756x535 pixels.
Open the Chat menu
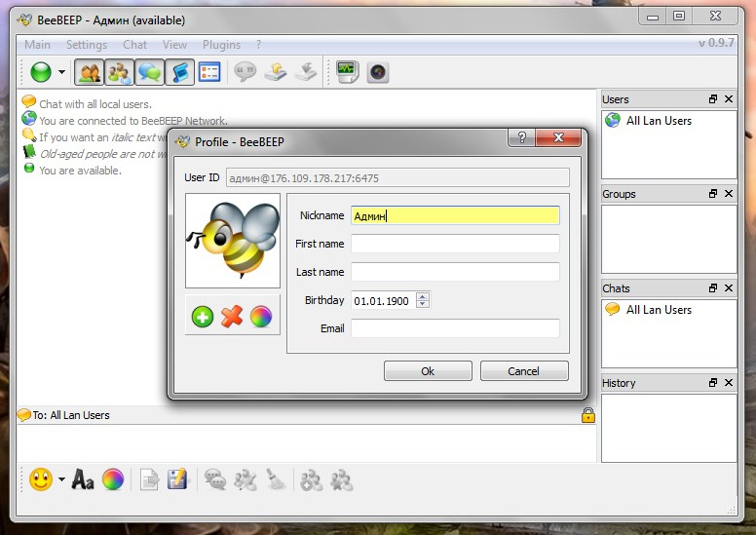click(134, 45)
